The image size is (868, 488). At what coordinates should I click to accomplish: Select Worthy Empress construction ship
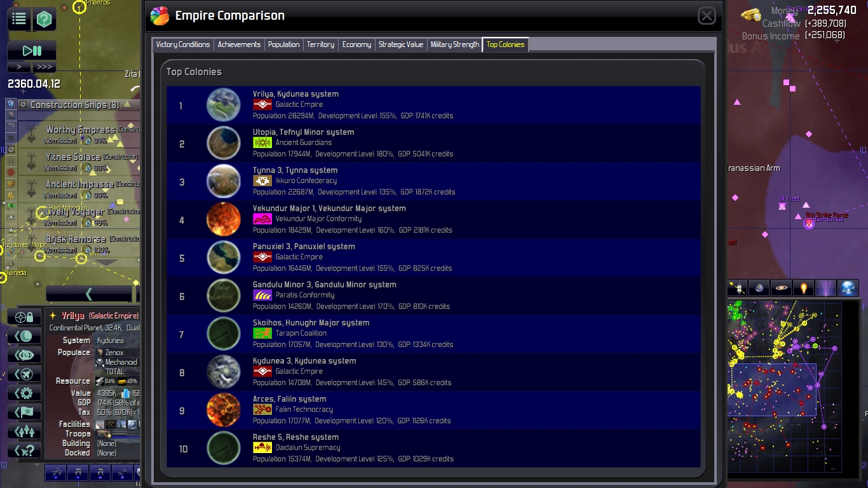point(79,133)
